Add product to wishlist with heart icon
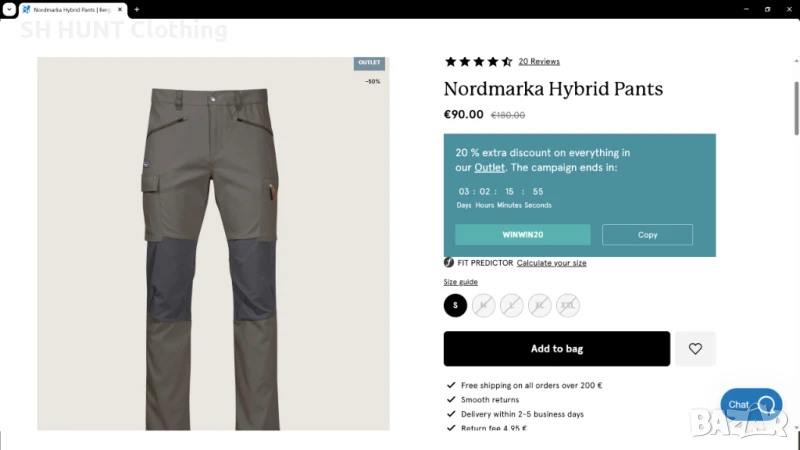This screenshot has height=450, width=800. point(695,349)
